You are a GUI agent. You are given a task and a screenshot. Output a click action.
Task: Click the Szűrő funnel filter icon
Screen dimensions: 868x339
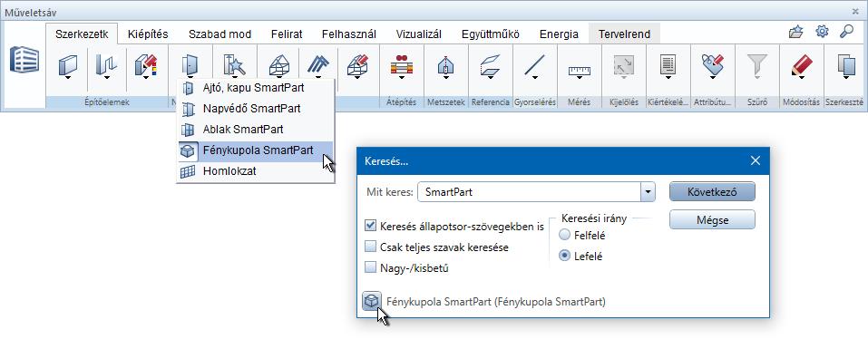coord(756,66)
